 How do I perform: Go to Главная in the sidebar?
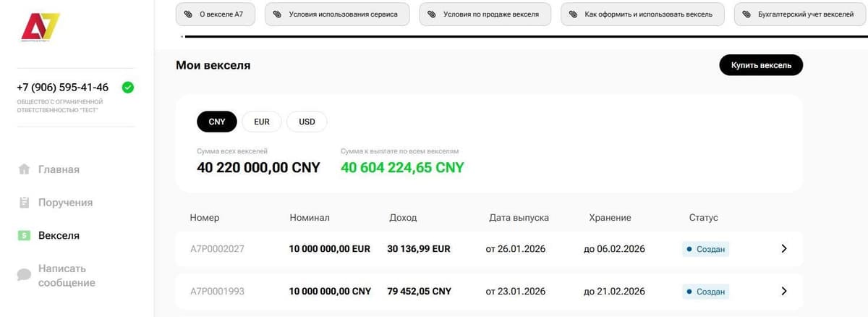[x=59, y=169]
